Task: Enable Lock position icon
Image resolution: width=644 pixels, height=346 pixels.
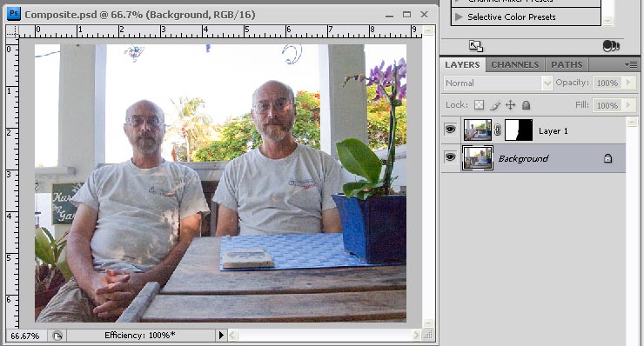Action: (510, 105)
